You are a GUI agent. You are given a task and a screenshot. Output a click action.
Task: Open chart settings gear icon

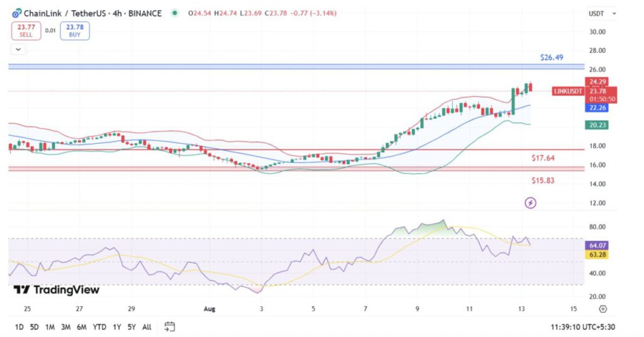[602, 309]
